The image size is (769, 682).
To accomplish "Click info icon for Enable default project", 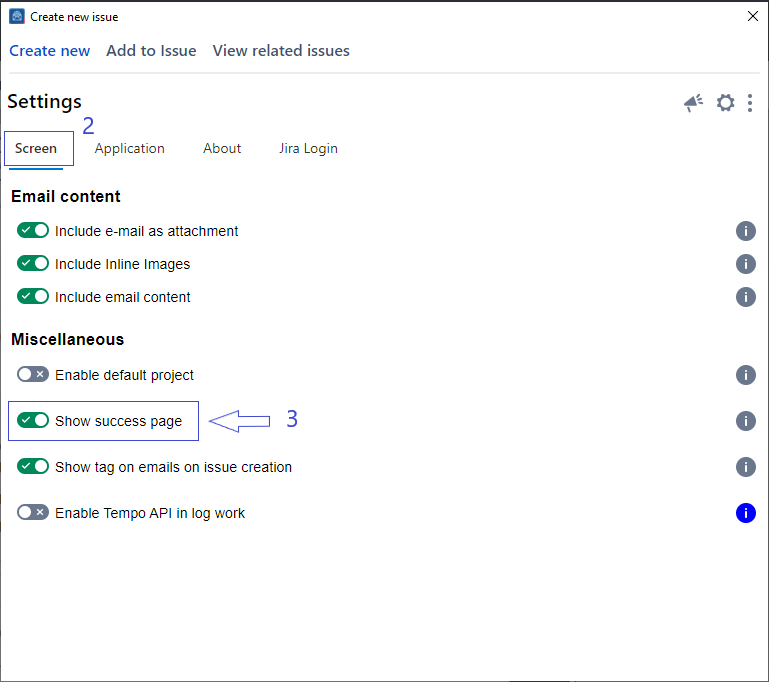I will point(745,375).
